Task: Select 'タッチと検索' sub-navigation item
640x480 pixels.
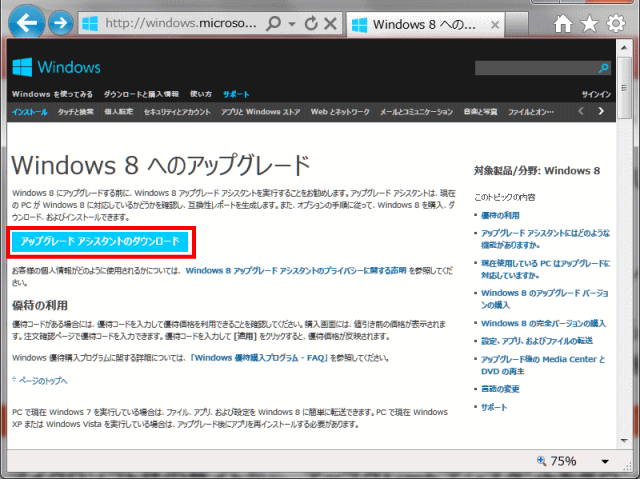Action: click(x=76, y=112)
